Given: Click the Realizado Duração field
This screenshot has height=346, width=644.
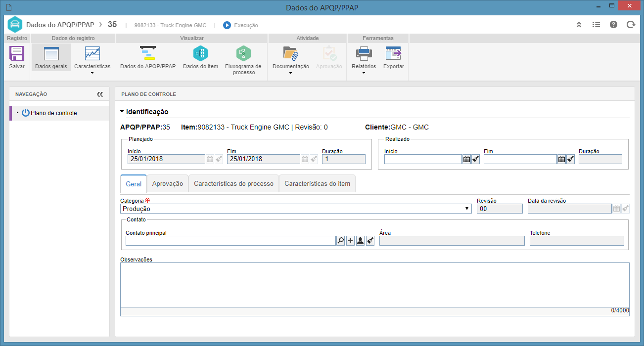Looking at the screenshot, I should 600,159.
